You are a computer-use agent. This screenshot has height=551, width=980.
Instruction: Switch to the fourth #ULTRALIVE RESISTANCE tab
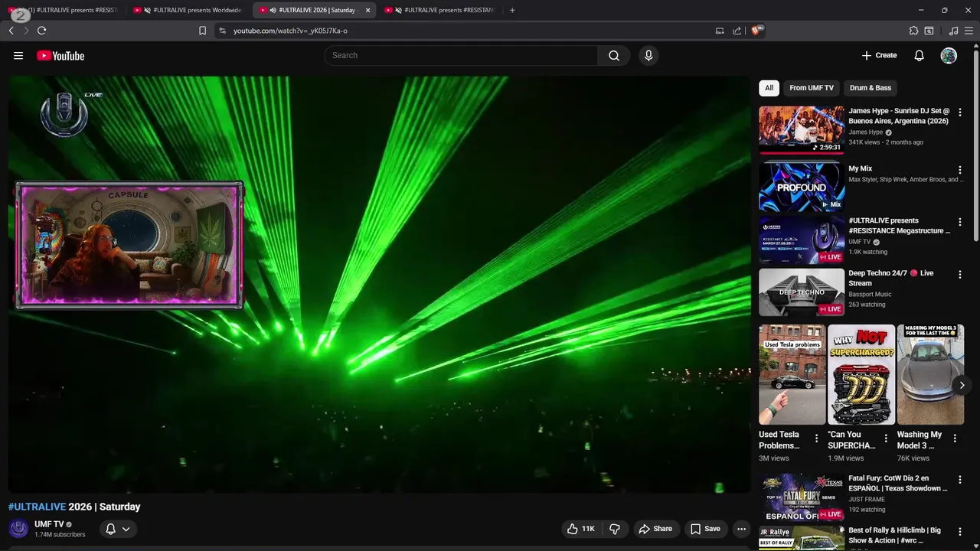click(441, 10)
